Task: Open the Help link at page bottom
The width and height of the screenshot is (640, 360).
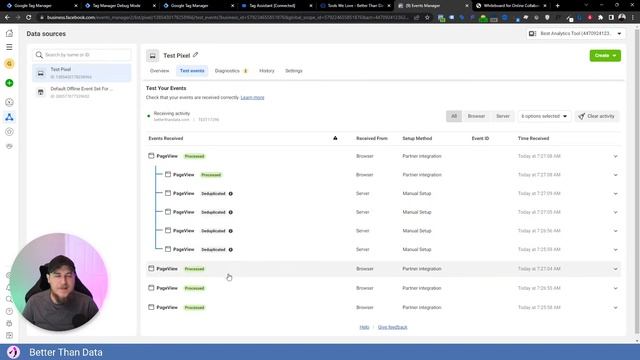Action: click(364, 327)
